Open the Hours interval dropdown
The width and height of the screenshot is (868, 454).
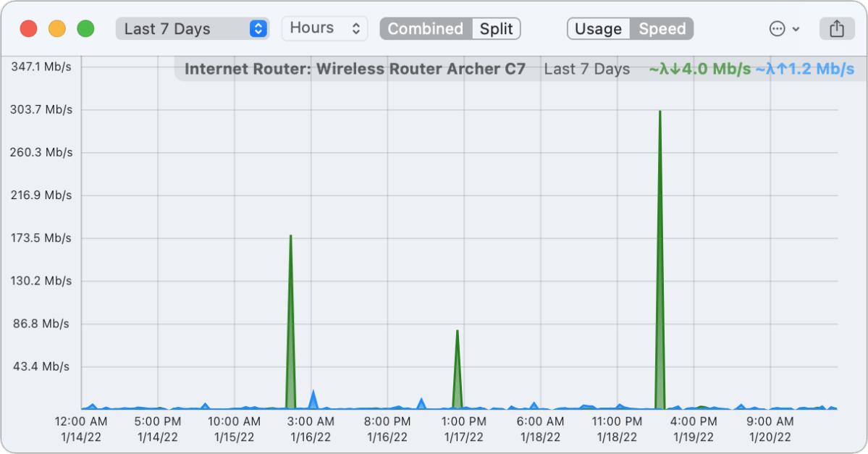[x=325, y=29]
